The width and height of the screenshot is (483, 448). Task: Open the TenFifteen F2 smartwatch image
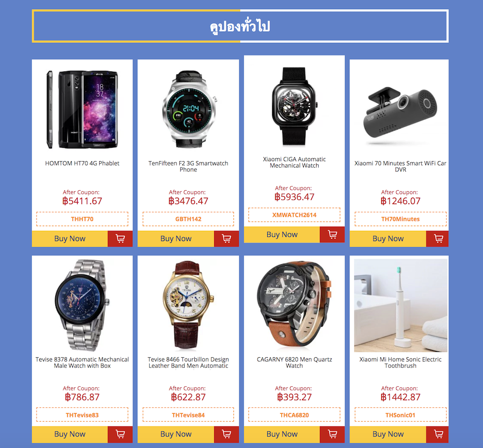click(x=188, y=109)
